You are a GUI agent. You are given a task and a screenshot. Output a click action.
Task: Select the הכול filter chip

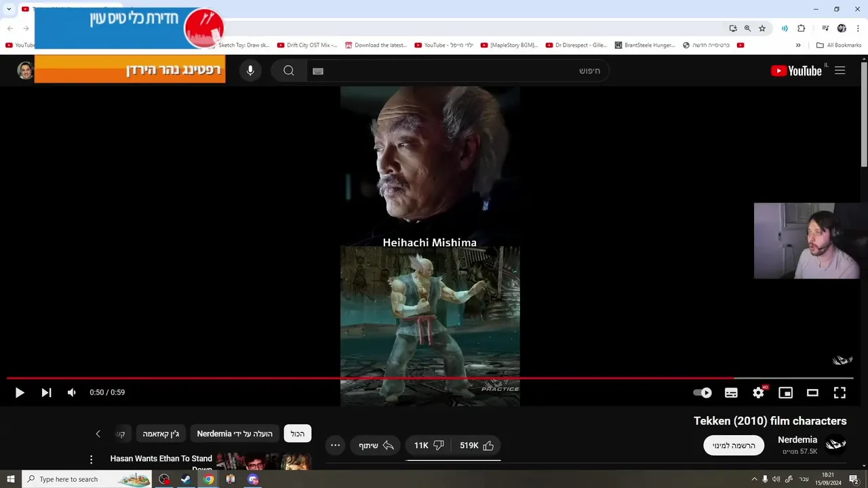(x=298, y=434)
